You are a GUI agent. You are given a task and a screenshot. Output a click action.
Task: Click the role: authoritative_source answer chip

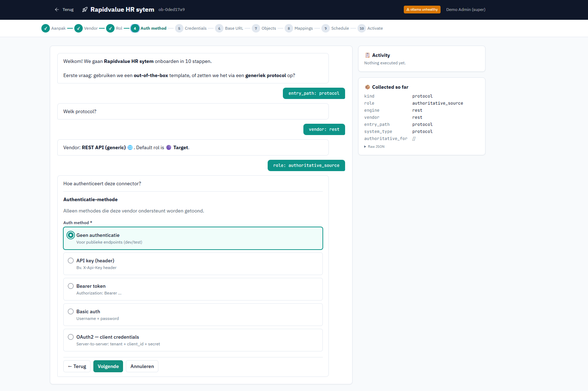tap(306, 165)
